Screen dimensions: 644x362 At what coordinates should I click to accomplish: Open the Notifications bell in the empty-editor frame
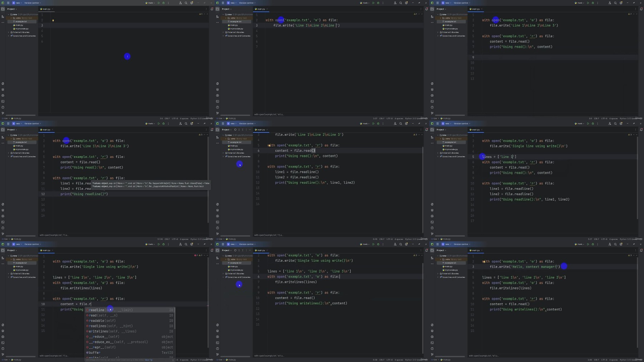(212, 9)
